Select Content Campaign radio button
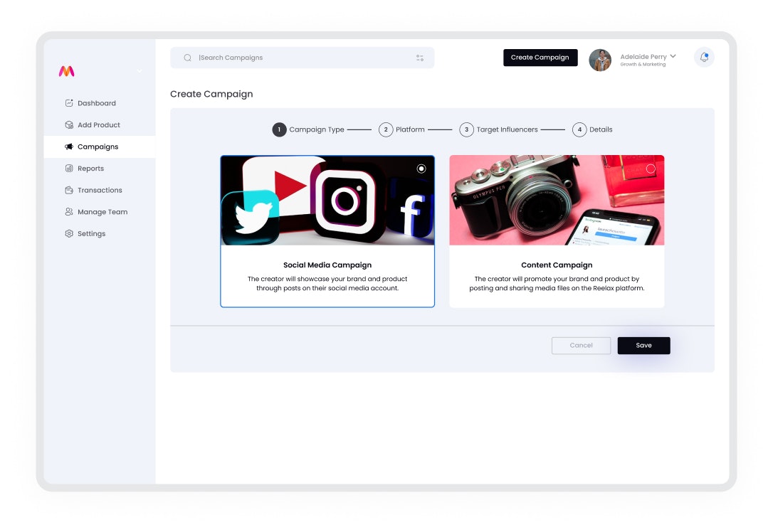Screen dimensions: 773x532 [651, 169]
